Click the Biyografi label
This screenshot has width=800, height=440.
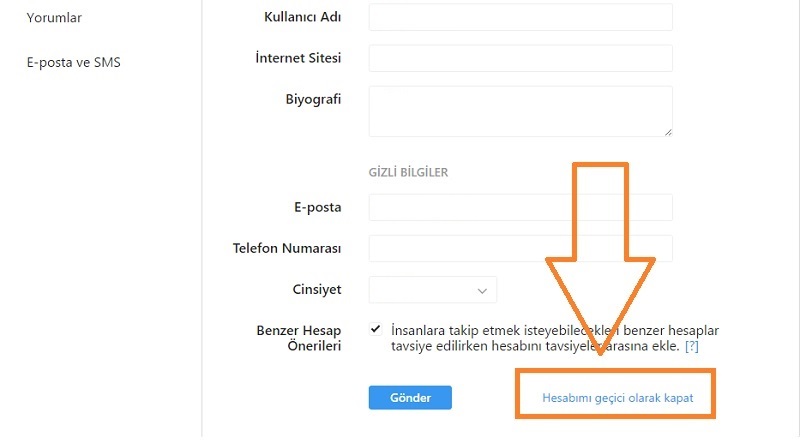tap(313, 99)
